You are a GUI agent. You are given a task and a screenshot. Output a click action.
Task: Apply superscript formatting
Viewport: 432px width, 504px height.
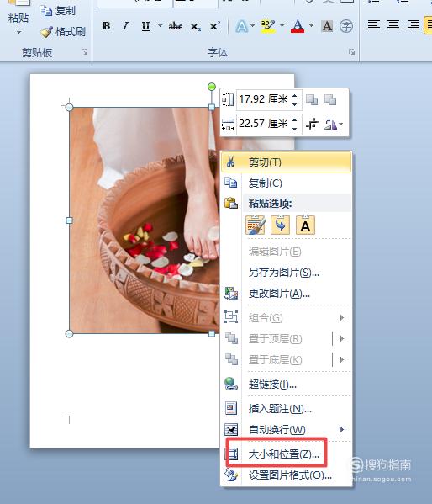pos(214,26)
